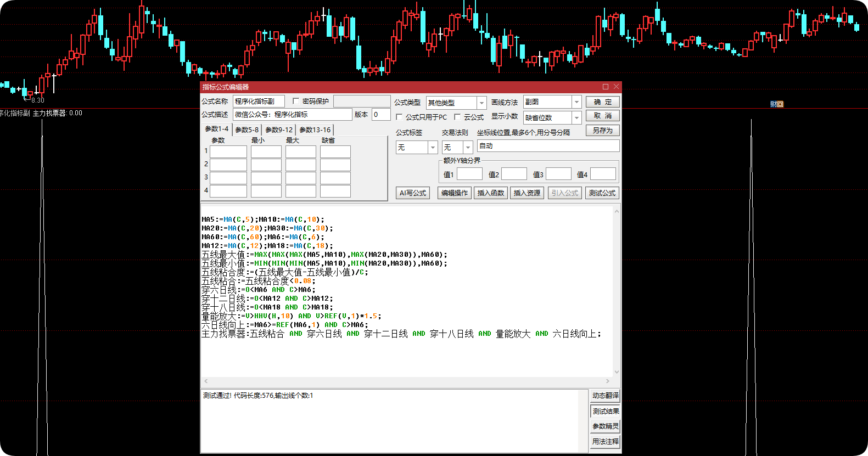Click the 值1 input box
868x456 pixels.
pyautogui.click(x=469, y=174)
